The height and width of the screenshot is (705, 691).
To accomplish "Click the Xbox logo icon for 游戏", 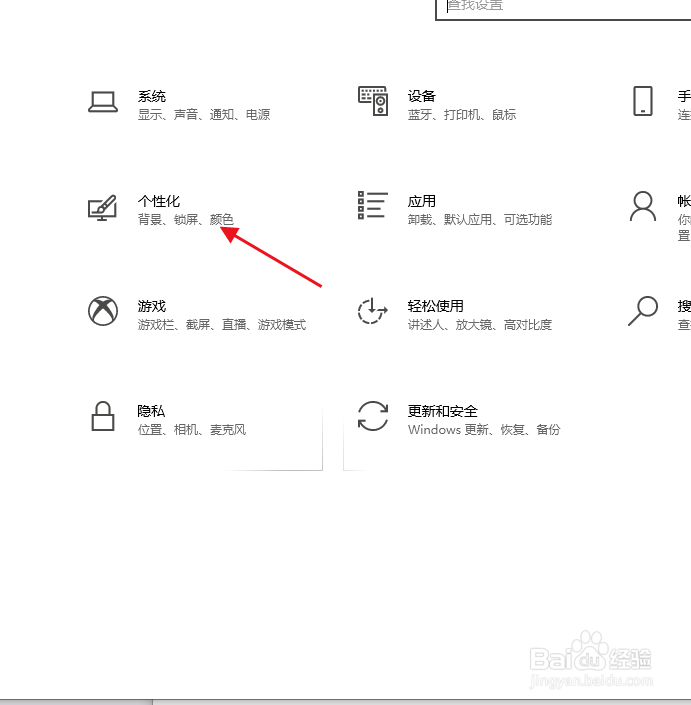I will pos(103,311).
